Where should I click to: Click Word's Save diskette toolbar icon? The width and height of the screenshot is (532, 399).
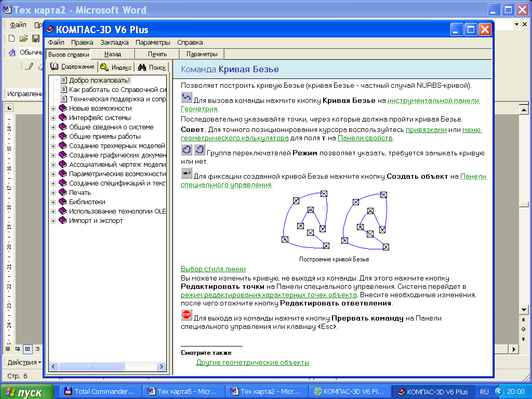click(x=36, y=38)
